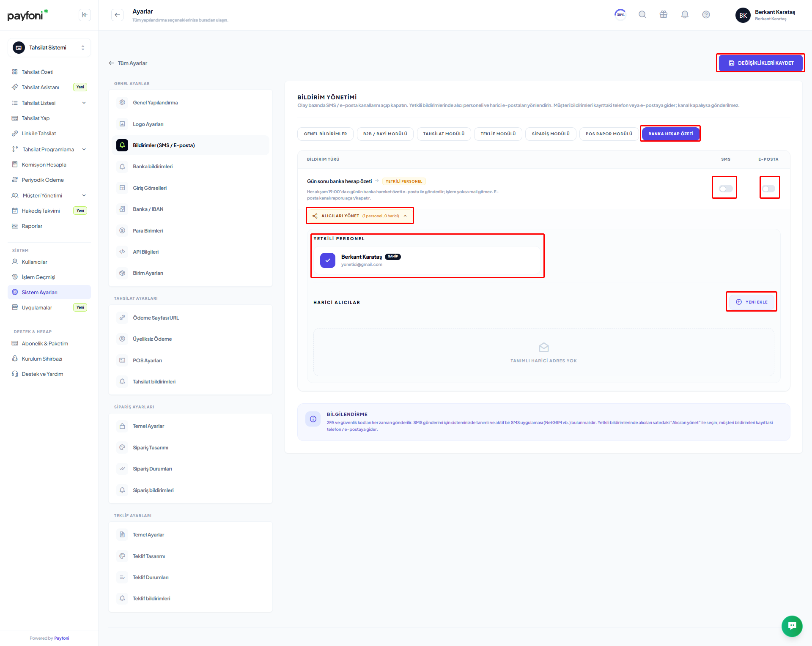The height and width of the screenshot is (646, 812).
Task: Expand the Tahsilat Programlama submenu
Action: (84, 149)
